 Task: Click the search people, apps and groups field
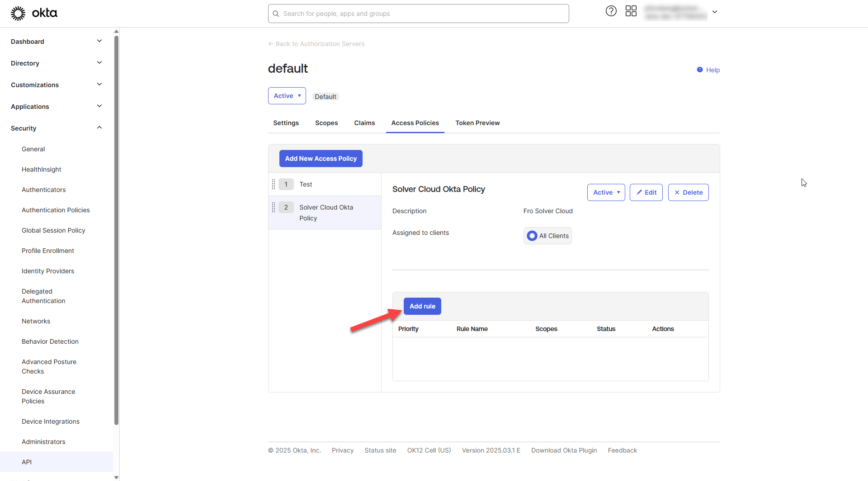pos(418,14)
